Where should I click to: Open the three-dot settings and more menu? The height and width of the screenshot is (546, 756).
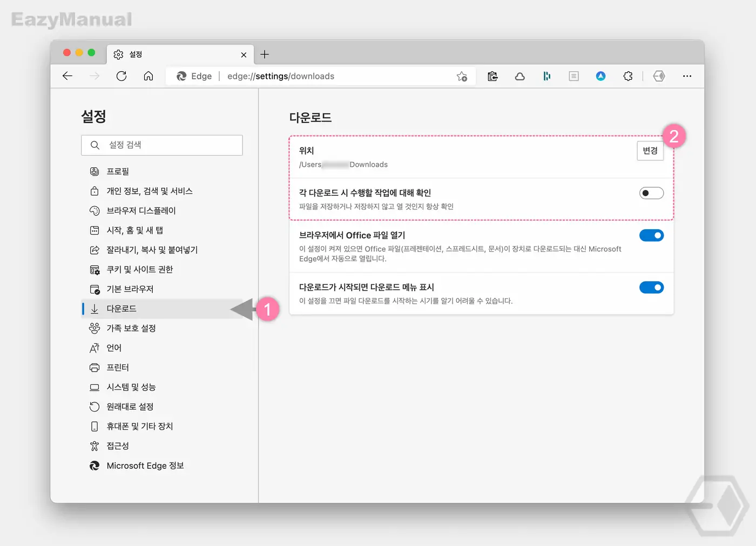point(687,76)
